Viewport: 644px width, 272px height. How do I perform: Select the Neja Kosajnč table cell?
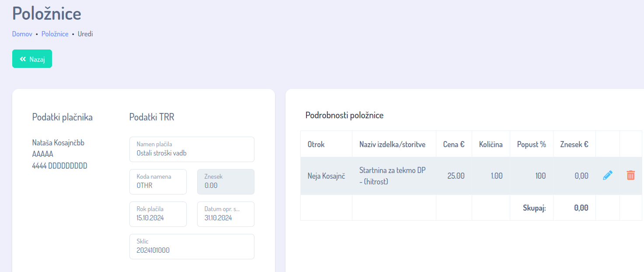(326, 176)
